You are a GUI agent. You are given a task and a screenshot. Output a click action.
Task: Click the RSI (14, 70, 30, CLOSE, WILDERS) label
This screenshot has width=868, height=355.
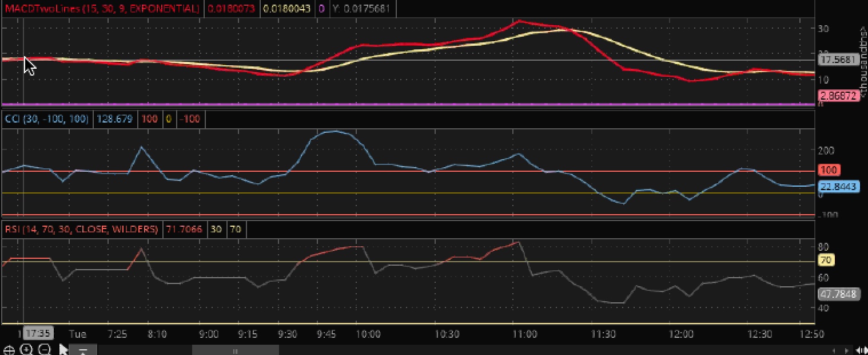[x=82, y=229]
